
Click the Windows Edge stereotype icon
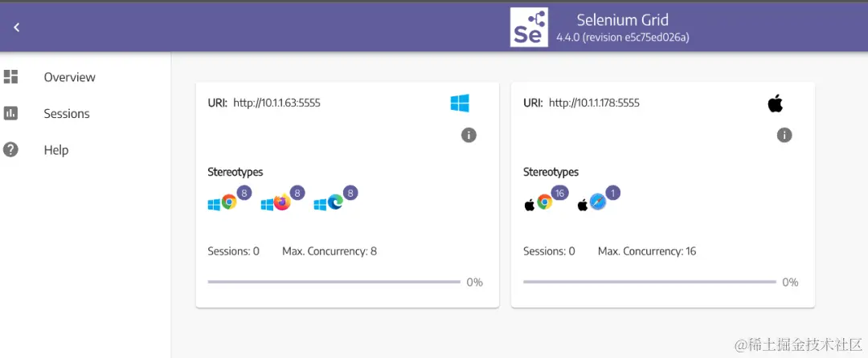(x=334, y=203)
